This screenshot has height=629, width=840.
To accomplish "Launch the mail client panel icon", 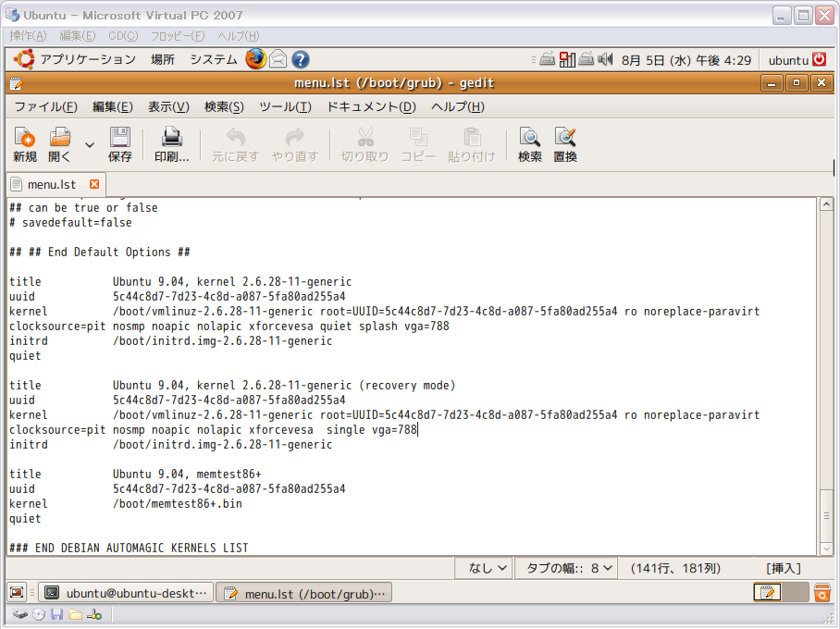I will click(278, 59).
